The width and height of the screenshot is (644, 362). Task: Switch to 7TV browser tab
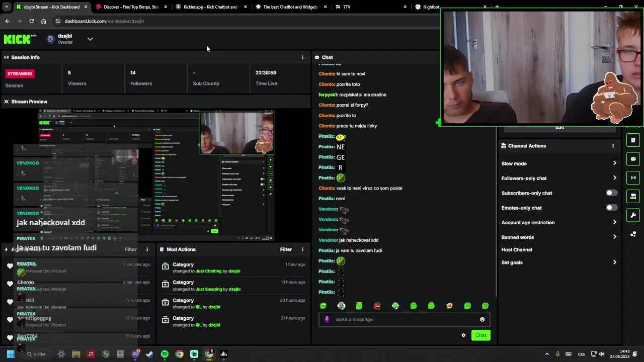click(371, 7)
